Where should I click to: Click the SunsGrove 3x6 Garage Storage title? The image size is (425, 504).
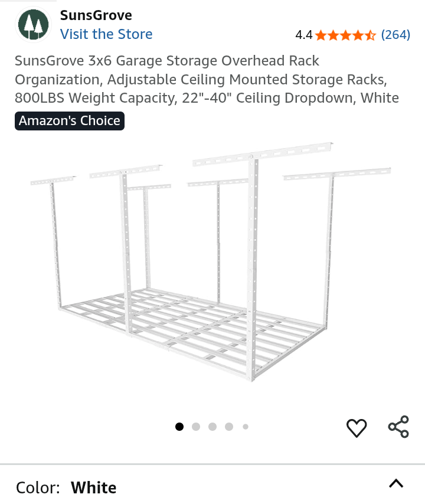tap(207, 79)
